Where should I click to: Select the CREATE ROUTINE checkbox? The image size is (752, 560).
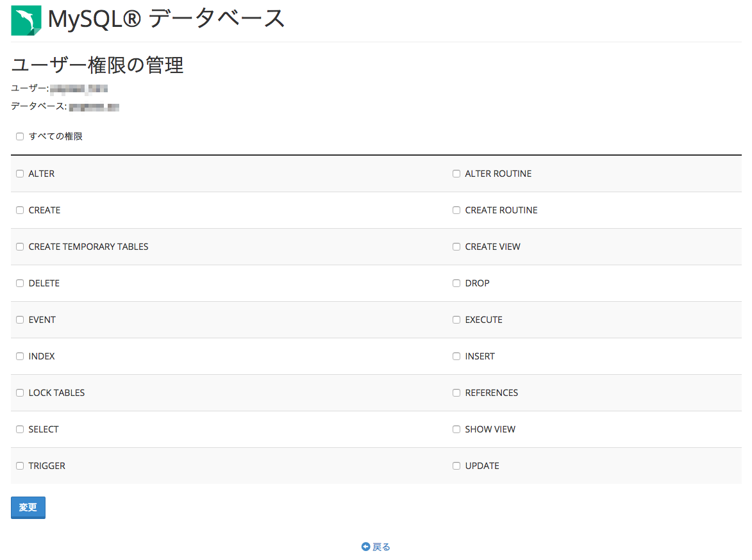pyautogui.click(x=456, y=210)
